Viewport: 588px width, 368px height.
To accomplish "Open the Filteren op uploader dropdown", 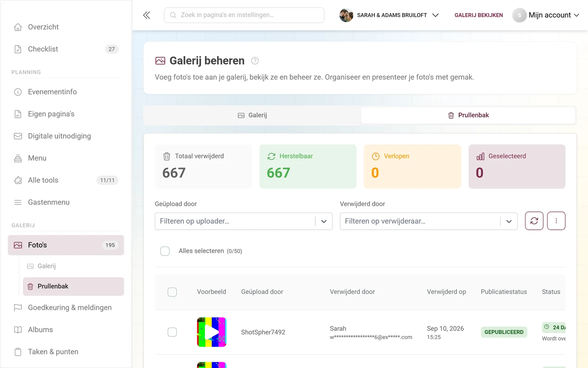I will 244,221.
